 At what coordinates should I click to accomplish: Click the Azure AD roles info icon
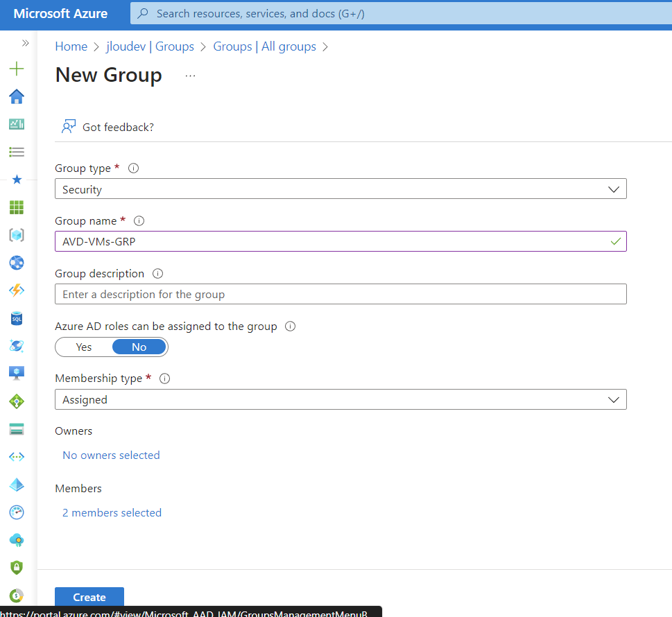click(x=290, y=326)
